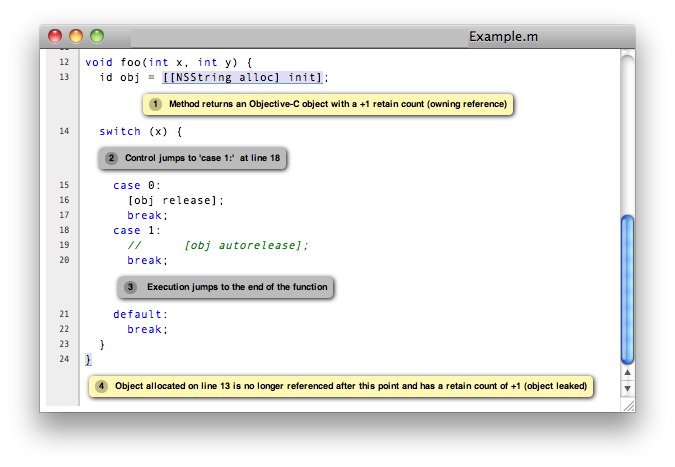Click the 'object leaked' annotation message
The width and height of the screenshot is (675, 467).
pos(350,386)
